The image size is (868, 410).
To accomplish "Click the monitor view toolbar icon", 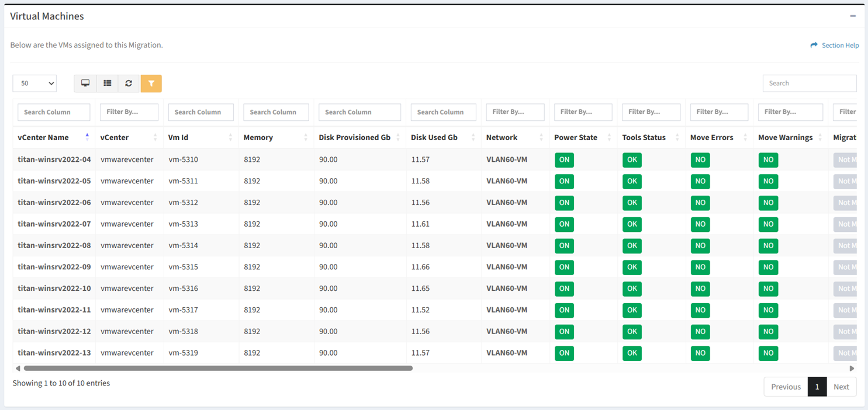I will 85,84.
